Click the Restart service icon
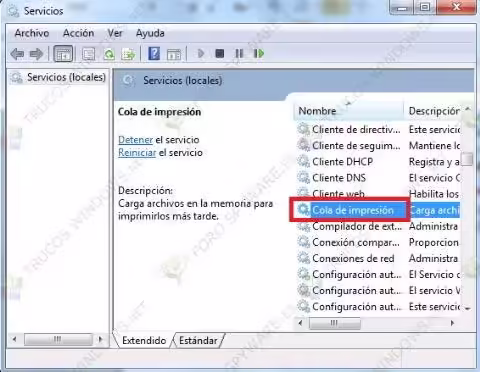 pos(259,53)
